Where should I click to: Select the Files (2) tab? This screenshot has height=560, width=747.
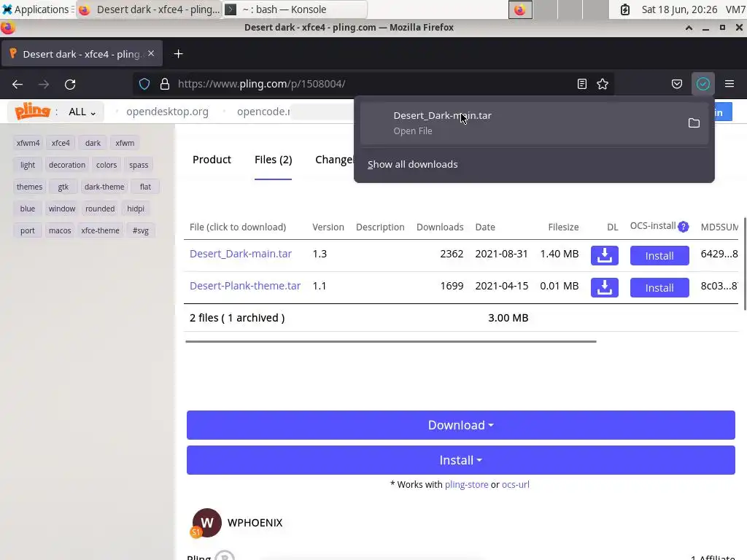(x=273, y=160)
